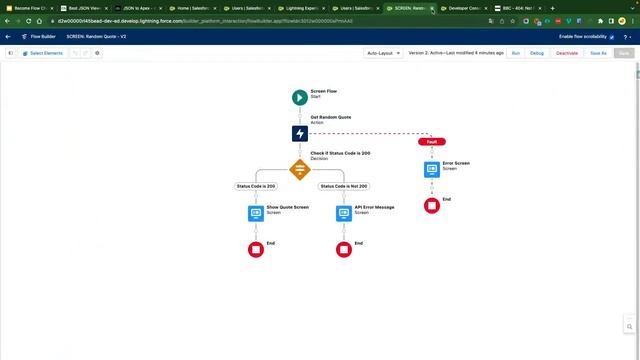The height and width of the screenshot is (360, 640).
Task: Click End node under Show Quote Screen
Action: (x=256, y=249)
